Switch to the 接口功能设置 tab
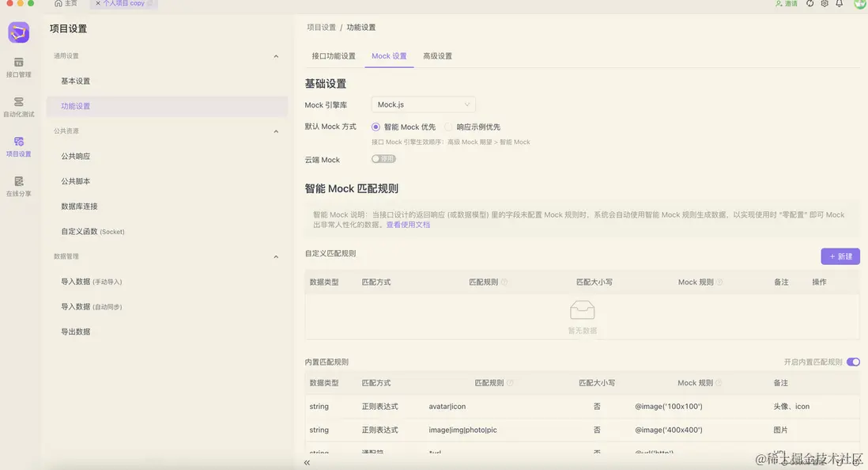 [x=334, y=56]
